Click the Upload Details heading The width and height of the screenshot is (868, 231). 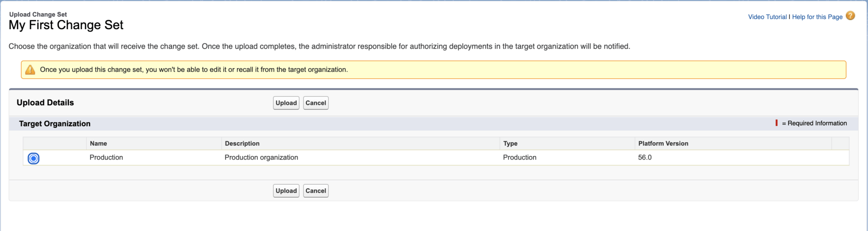coord(45,102)
